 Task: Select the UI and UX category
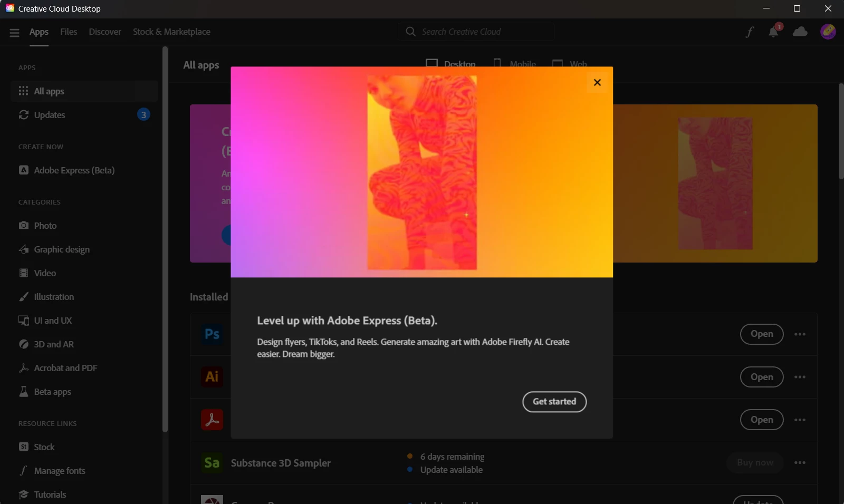click(x=84, y=321)
